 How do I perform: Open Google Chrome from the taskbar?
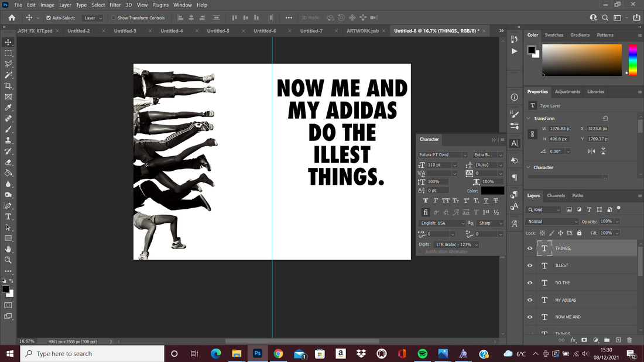pyautogui.click(x=278, y=354)
